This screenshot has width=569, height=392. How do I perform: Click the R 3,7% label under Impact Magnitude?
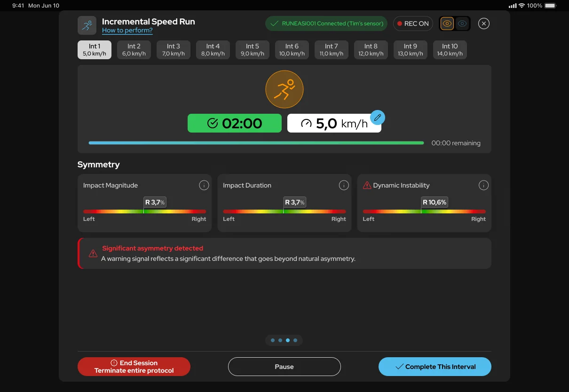[x=155, y=203]
